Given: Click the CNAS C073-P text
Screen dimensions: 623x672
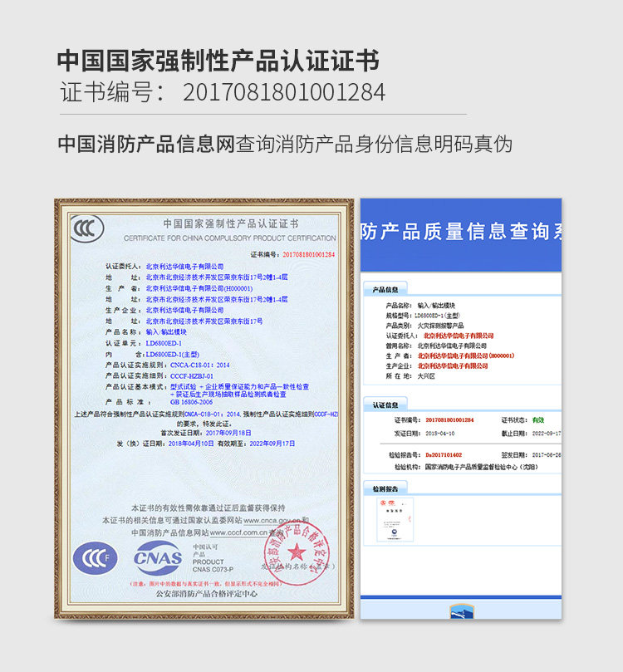Looking at the screenshot, I should click(213, 570).
